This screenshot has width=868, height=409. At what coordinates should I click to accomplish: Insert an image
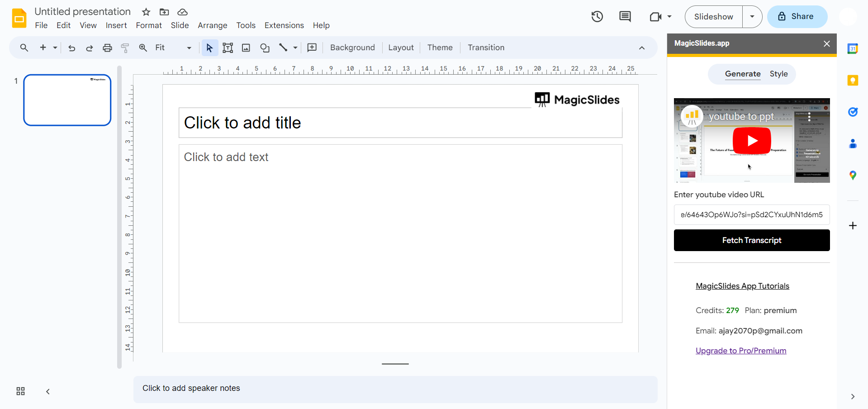pos(246,48)
